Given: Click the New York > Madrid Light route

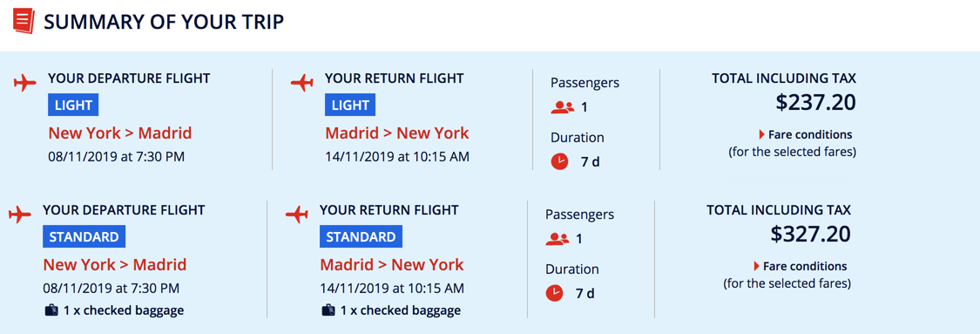Looking at the screenshot, I should pyautogui.click(x=120, y=133).
